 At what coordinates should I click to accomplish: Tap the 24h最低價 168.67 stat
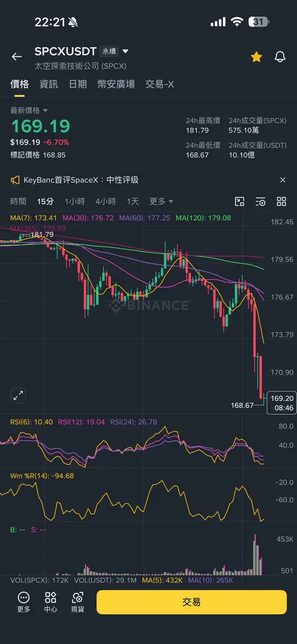coord(203,150)
